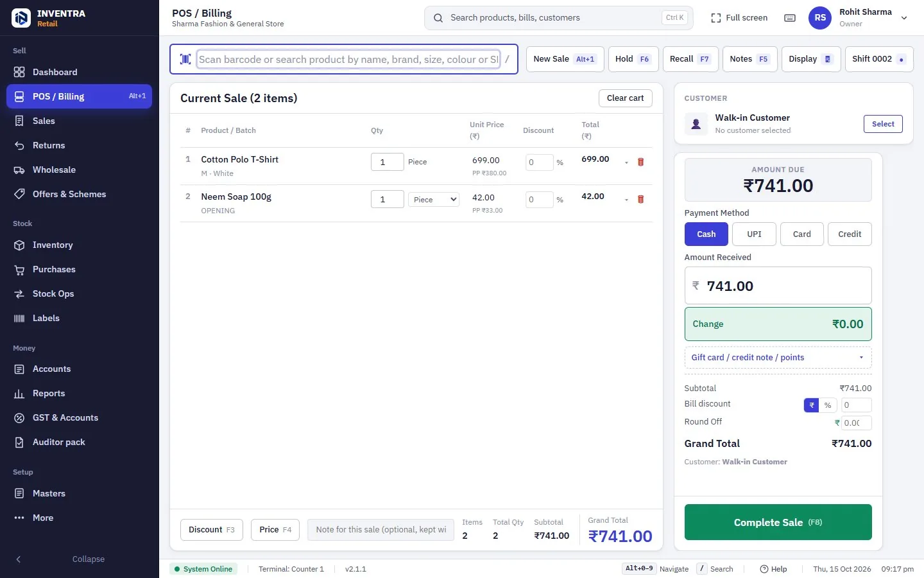Image resolution: width=924 pixels, height=578 pixels.
Task: Click Neem Soap 100g discount percent field
Action: point(539,200)
